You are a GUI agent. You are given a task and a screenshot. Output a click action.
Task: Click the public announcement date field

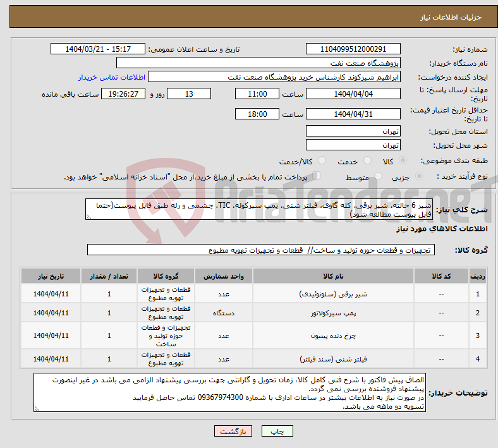pos(98,49)
